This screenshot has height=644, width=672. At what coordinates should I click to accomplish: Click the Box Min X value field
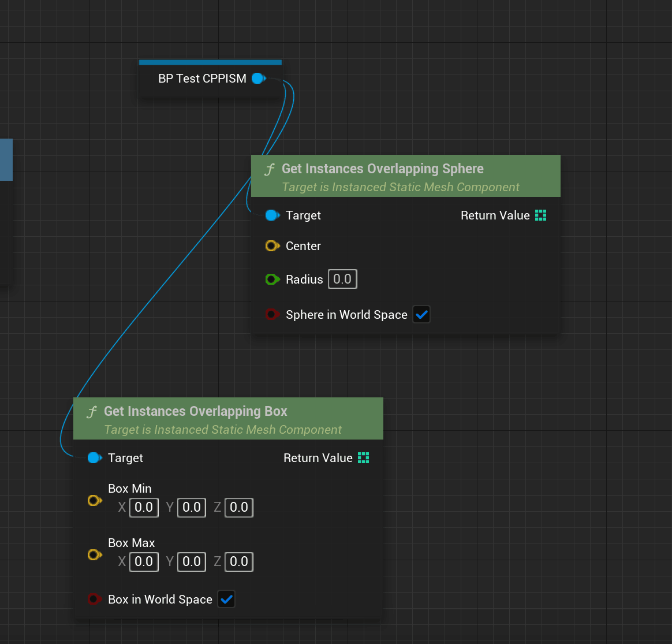(143, 507)
